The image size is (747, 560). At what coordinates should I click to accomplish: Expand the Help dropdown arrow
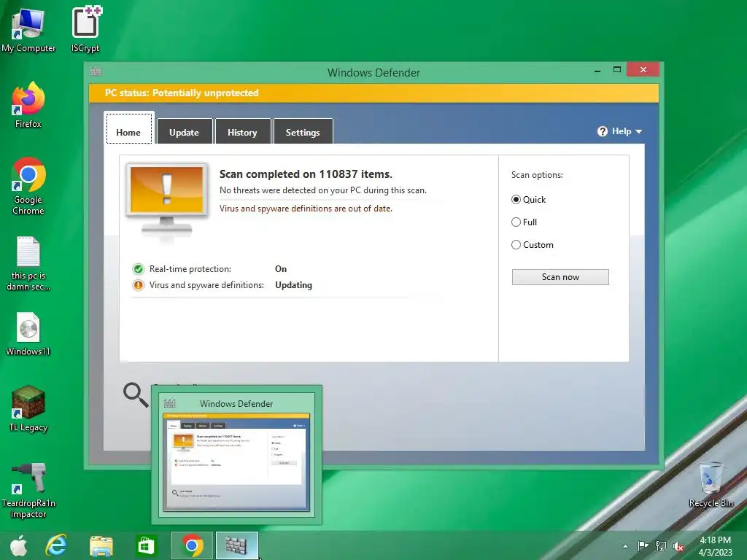(639, 131)
